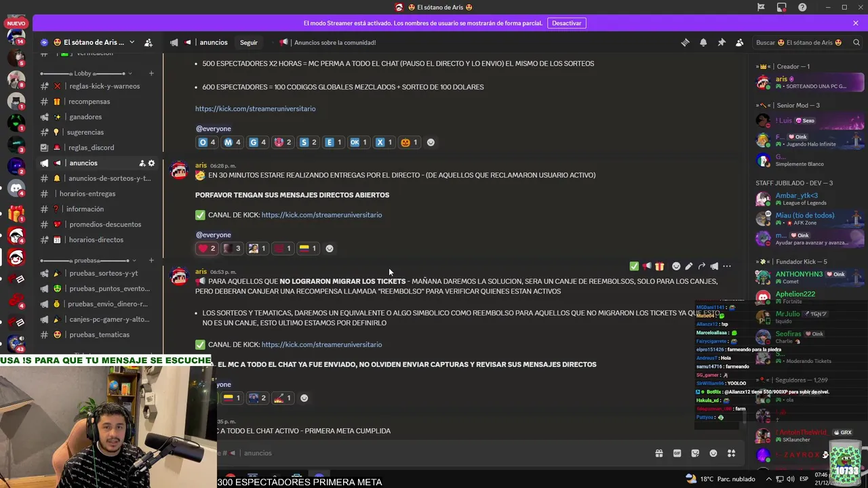The height and width of the screenshot is (488, 868).
Task: Toggle the member list icon in header
Action: point(740,42)
